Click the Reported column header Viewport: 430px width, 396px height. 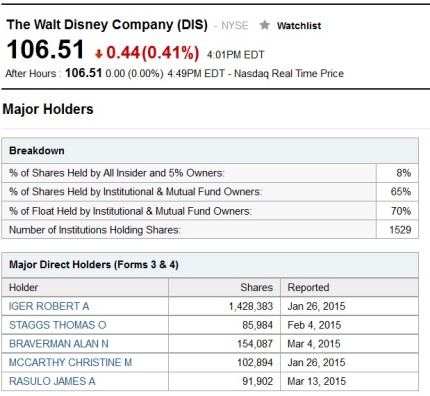308,287
